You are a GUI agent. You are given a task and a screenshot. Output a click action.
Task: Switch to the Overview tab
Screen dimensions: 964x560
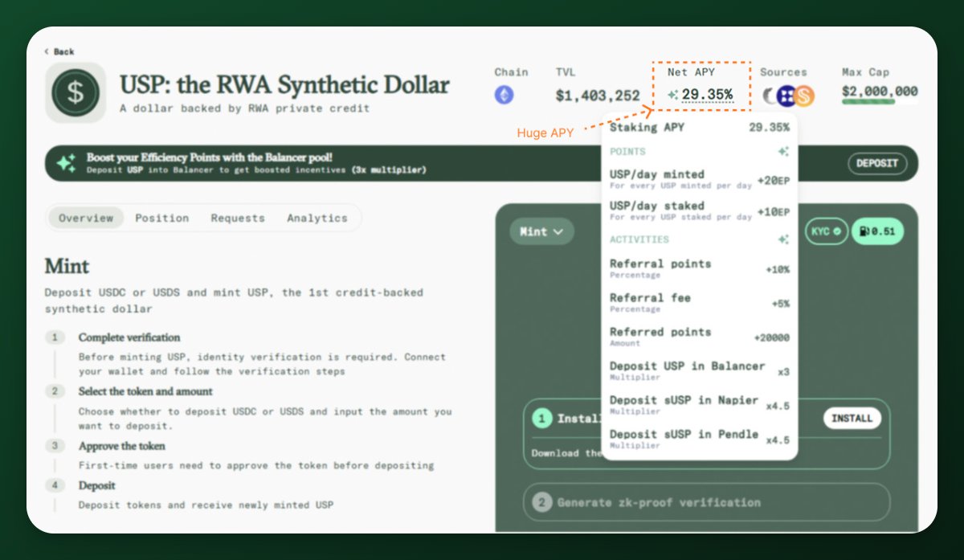click(86, 218)
